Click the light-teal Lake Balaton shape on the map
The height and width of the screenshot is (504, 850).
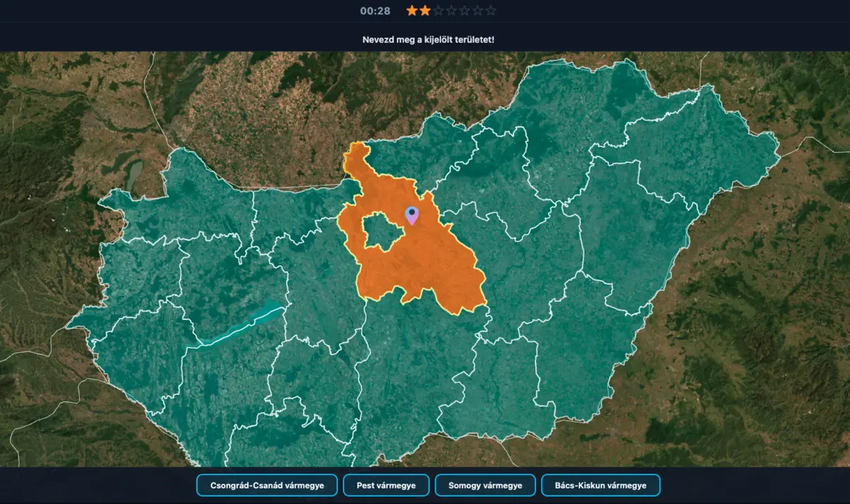coord(239,326)
